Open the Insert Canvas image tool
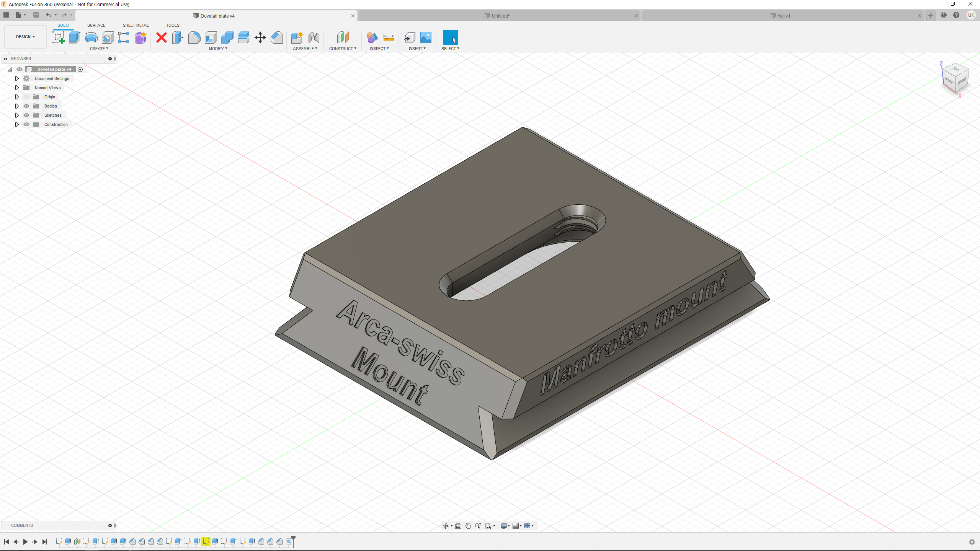The image size is (980, 551). coord(426,37)
